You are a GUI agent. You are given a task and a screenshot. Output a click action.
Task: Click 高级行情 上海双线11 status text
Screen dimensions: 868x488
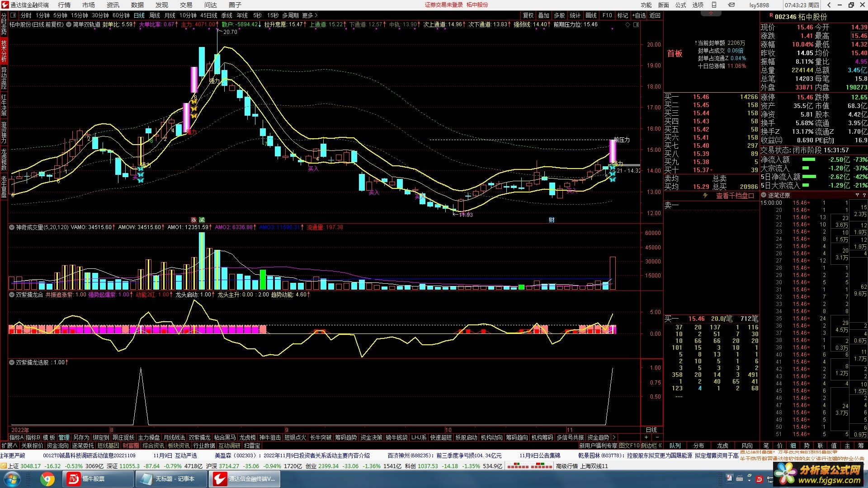(582, 466)
